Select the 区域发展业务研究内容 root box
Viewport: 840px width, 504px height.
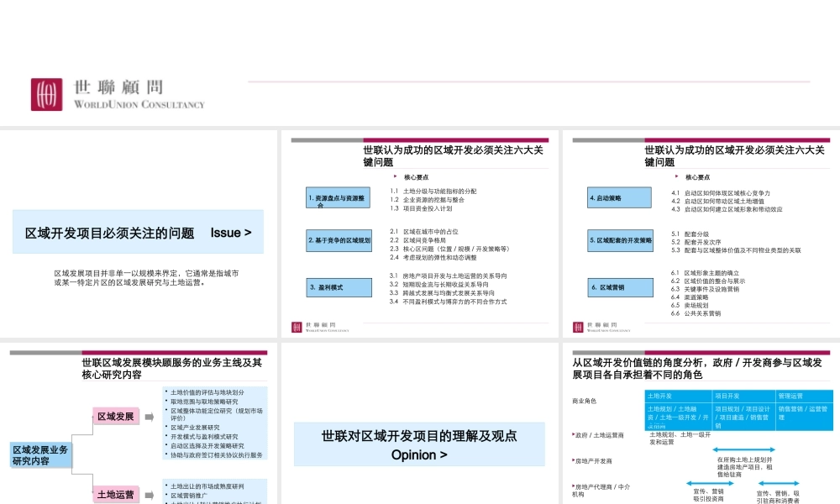pos(40,455)
